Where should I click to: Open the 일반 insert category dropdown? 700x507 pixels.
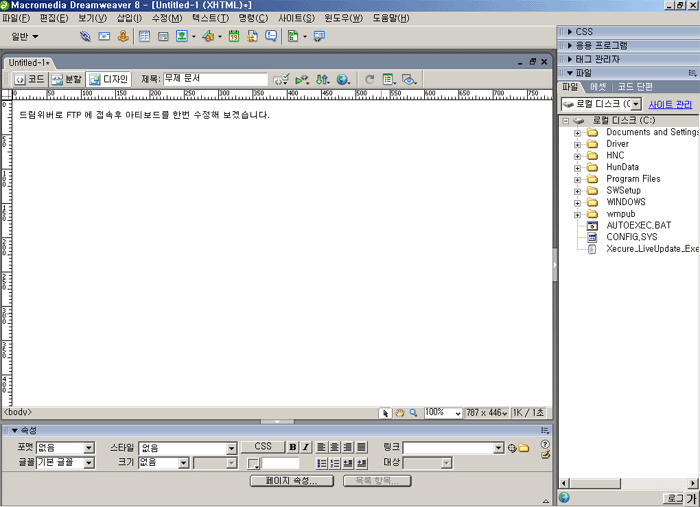point(25,37)
